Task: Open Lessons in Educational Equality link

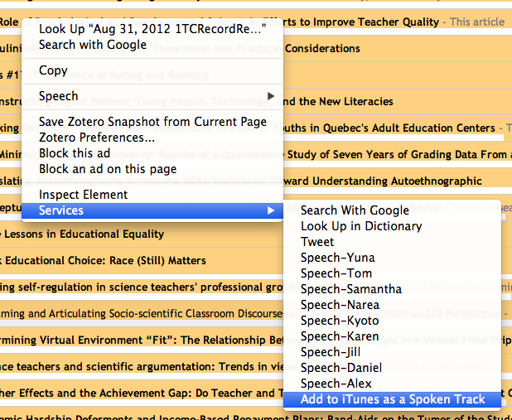Action: (x=82, y=234)
